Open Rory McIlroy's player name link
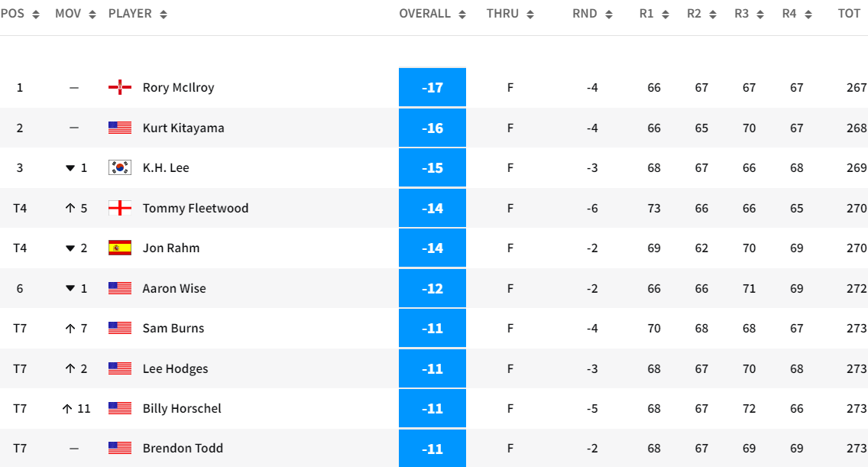This screenshot has width=868, height=467. coord(178,88)
